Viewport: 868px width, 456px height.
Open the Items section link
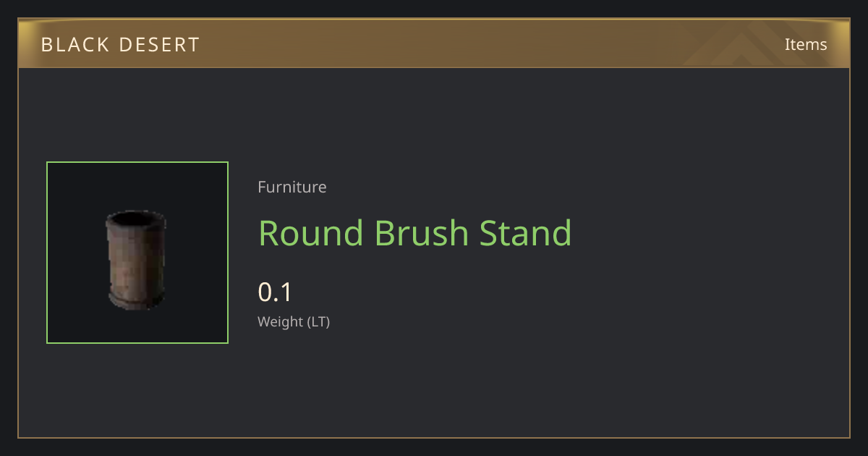click(806, 44)
